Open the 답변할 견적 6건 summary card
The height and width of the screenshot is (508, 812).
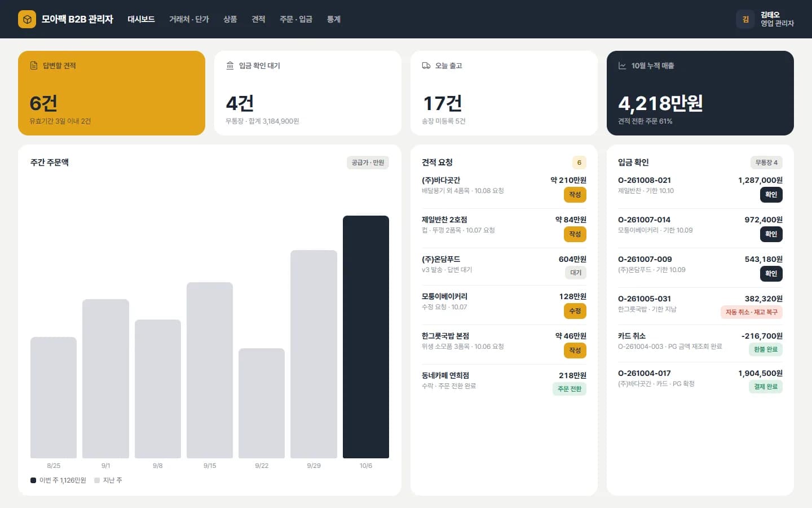point(112,93)
